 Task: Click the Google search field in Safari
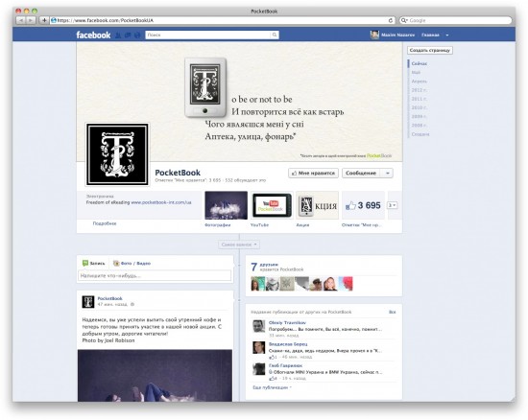pyautogui.click(x=455, y=20)
